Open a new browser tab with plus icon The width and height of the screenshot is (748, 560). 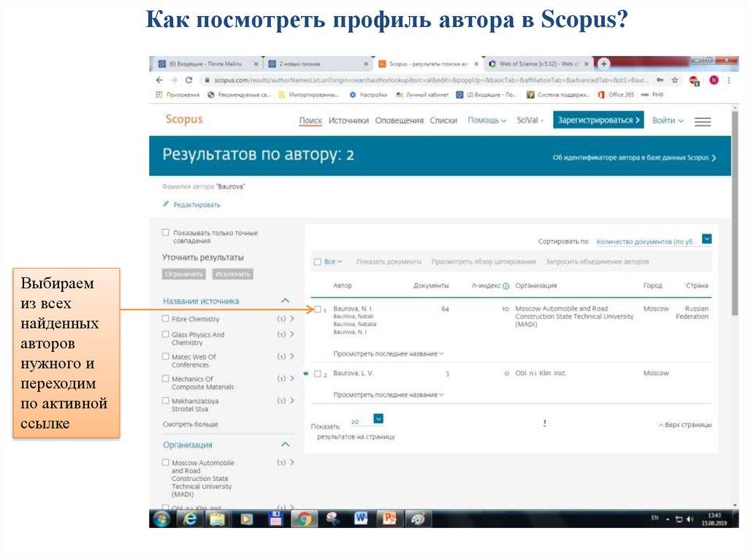point(604,64)
